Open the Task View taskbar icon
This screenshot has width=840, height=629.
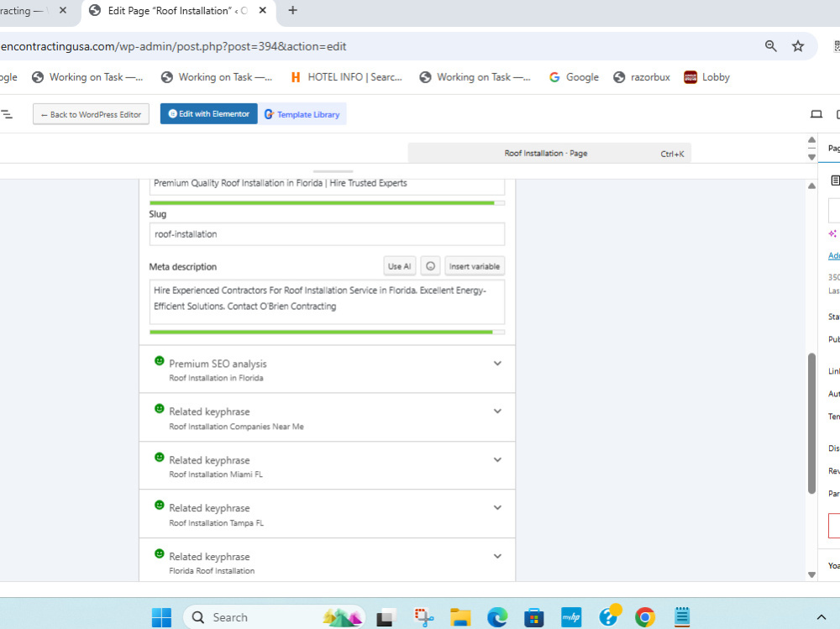click(x=386, y=617)
